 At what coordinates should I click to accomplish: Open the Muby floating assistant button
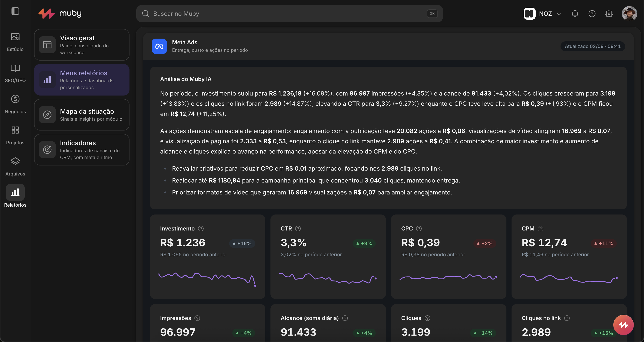tap(623, 325)
